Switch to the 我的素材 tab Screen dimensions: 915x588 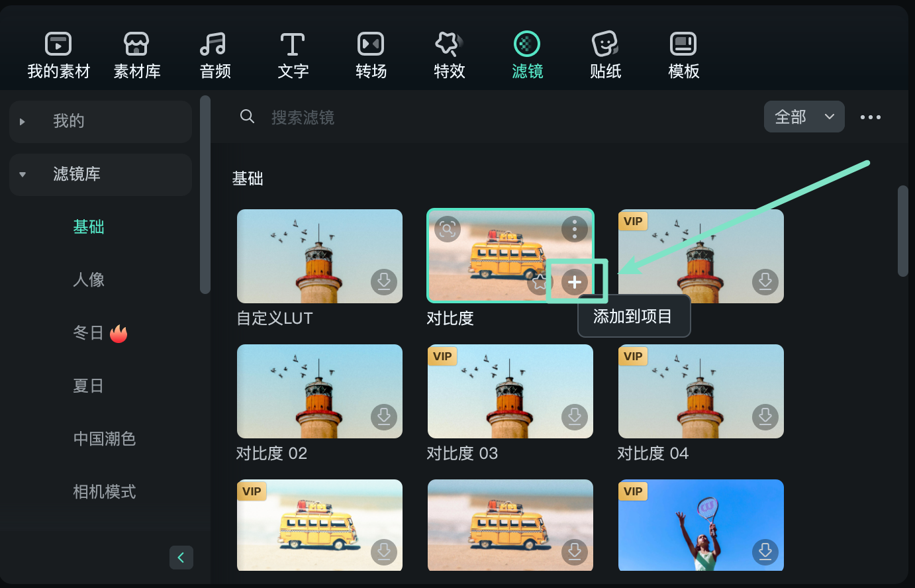point(58,54)
